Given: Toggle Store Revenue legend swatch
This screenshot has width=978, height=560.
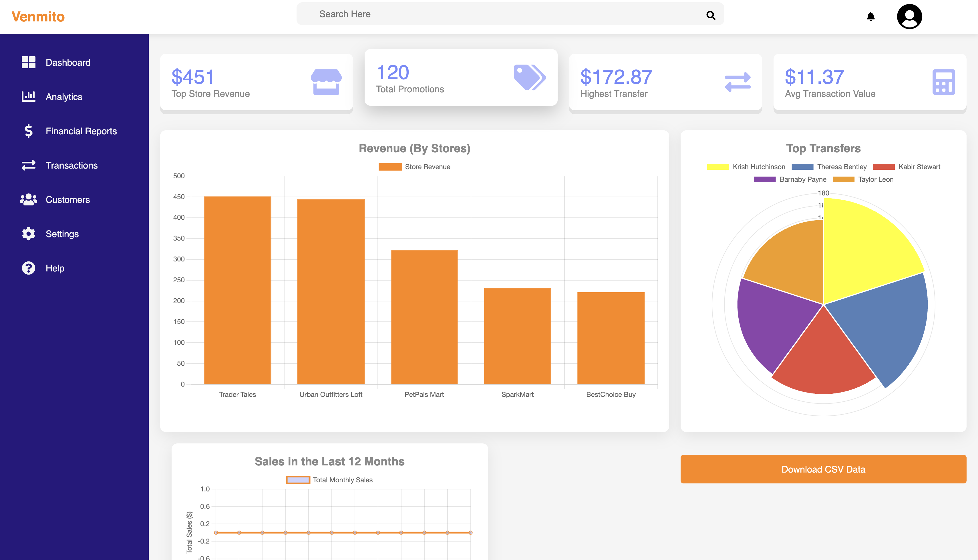Looking at the screenshot, I should click(390, 167).
